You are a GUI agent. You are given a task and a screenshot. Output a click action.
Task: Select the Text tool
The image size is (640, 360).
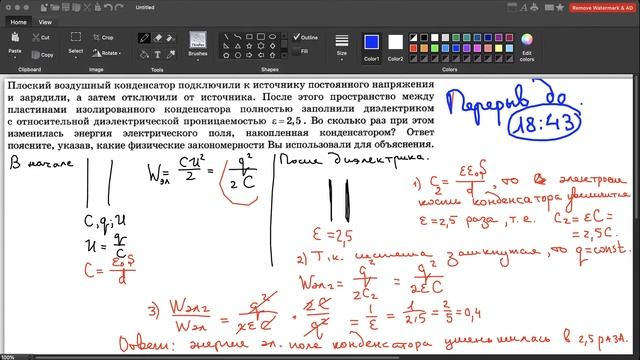click(x=158, y=54)
